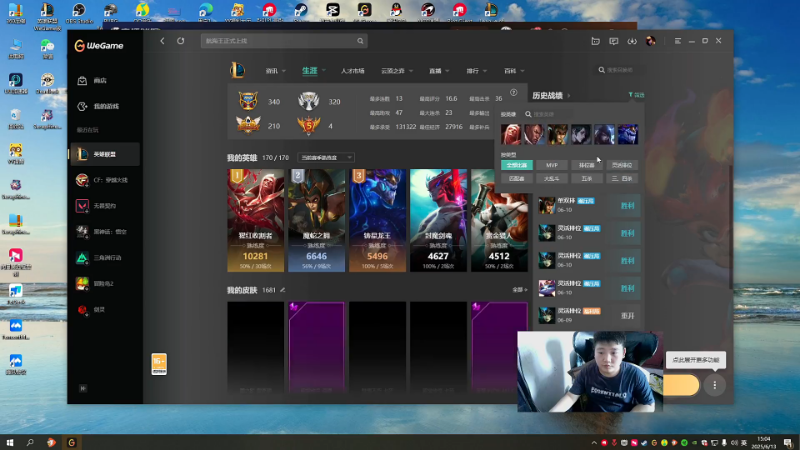
Task: Switch to the 人才市场 tab
Action: pos(353,71)
